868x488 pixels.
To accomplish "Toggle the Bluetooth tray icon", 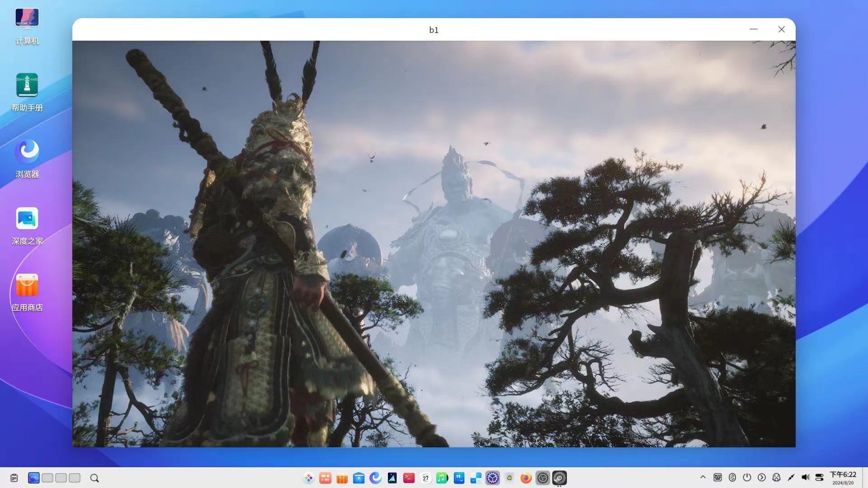I will 732,477.
